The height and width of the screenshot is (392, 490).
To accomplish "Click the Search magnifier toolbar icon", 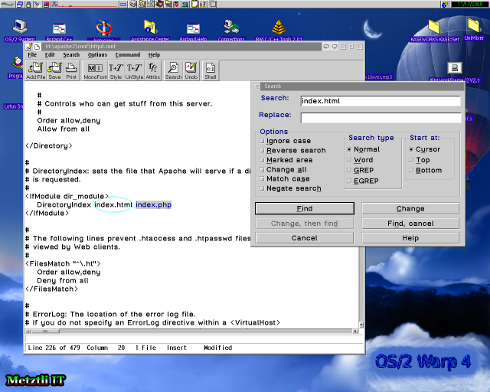I will pyautogui.click(x=173, y=70).
